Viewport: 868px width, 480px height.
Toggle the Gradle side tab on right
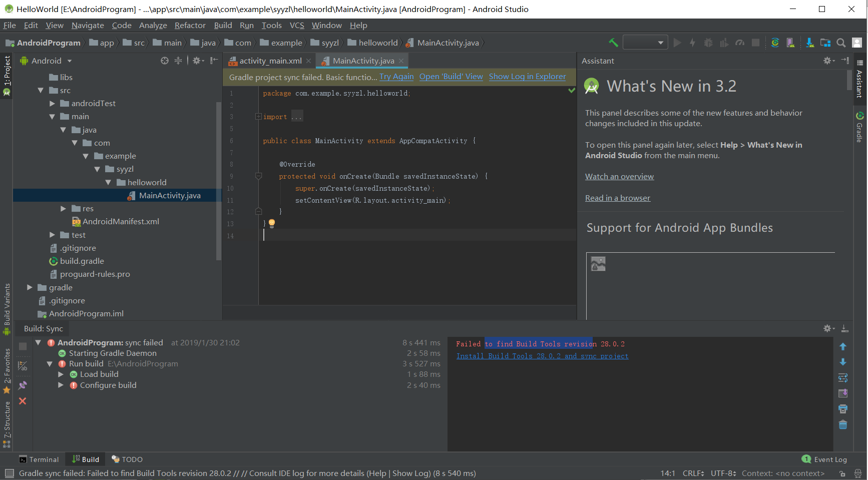[859, 127]
